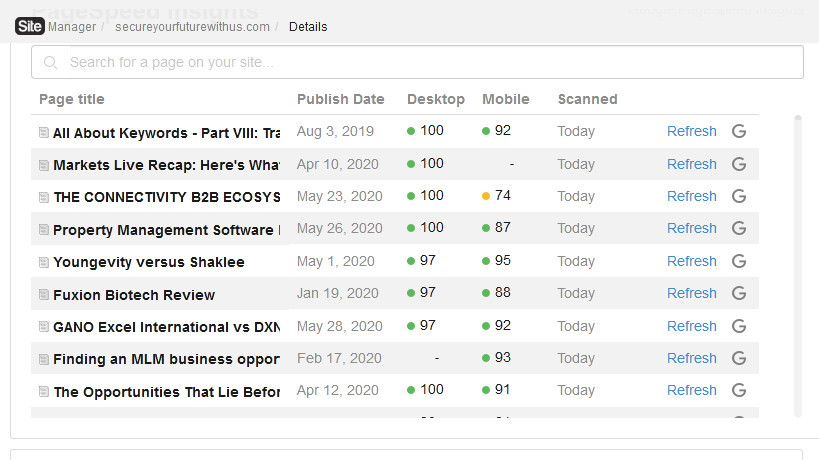The height and width of the screenshot is (460, 819).
Task: Sort by Page title column header
Action: tap(72, 99)
